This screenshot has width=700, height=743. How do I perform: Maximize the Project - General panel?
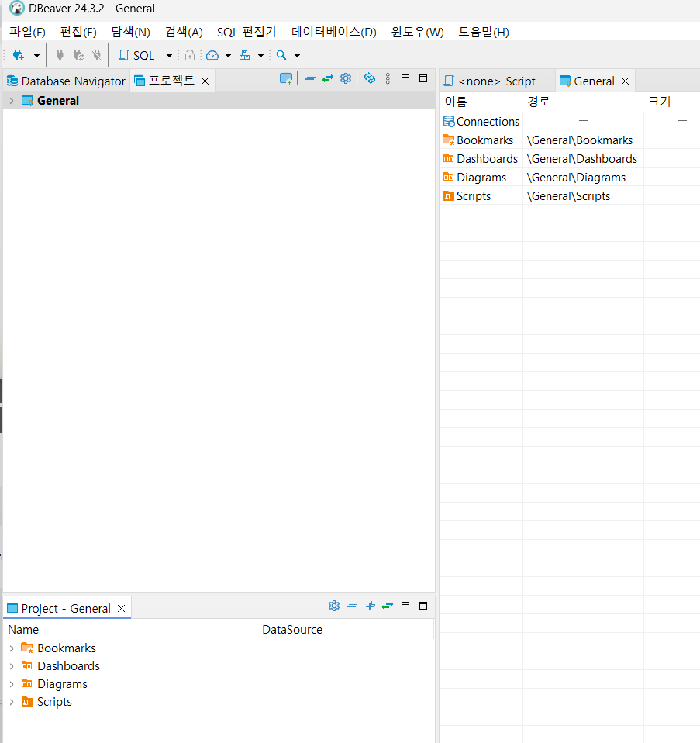tap(423, 606)
